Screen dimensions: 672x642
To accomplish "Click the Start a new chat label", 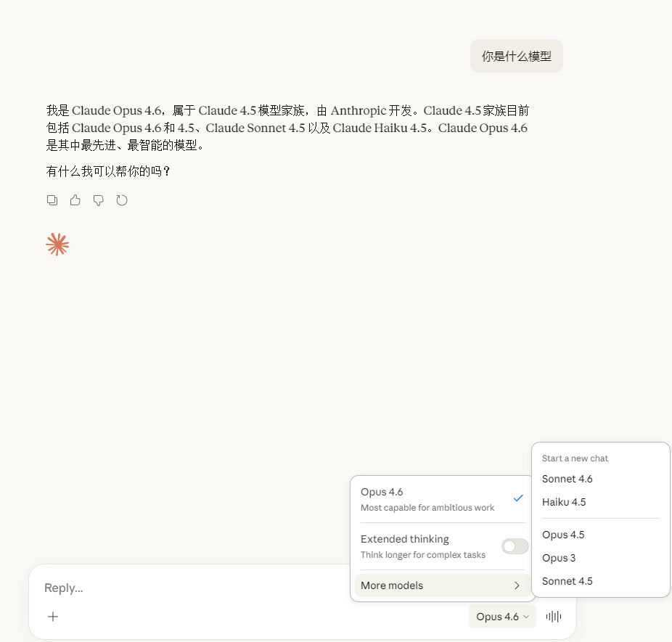I will coord(575,458).
